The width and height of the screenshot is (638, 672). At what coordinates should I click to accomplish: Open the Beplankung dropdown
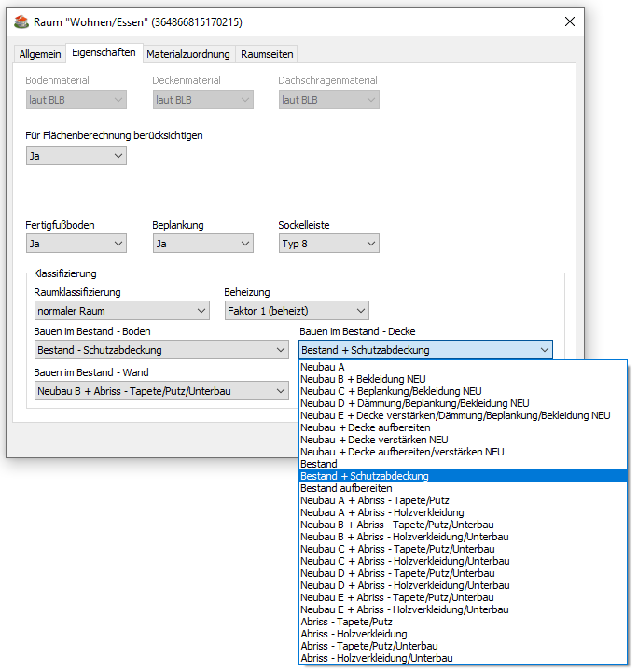[x=202, y=244]
